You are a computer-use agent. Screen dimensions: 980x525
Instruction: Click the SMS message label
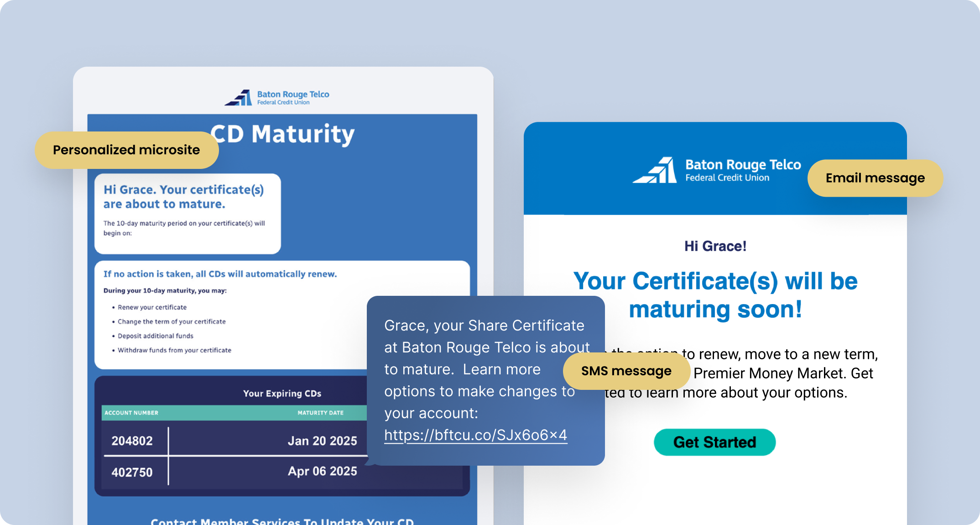point(626,371)
